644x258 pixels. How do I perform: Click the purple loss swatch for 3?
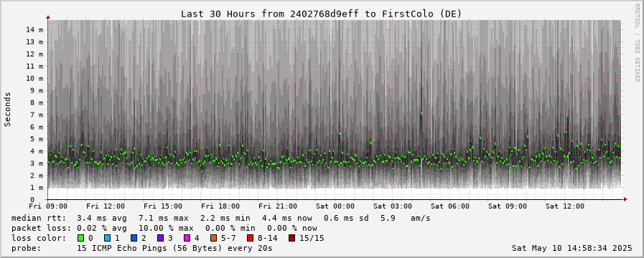(160, 238)
